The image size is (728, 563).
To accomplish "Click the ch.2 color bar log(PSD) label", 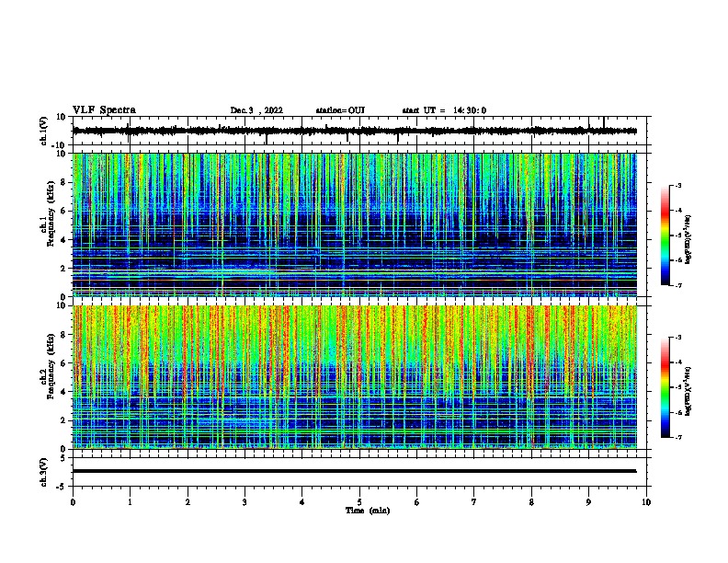I will click(x=688, y=391).
